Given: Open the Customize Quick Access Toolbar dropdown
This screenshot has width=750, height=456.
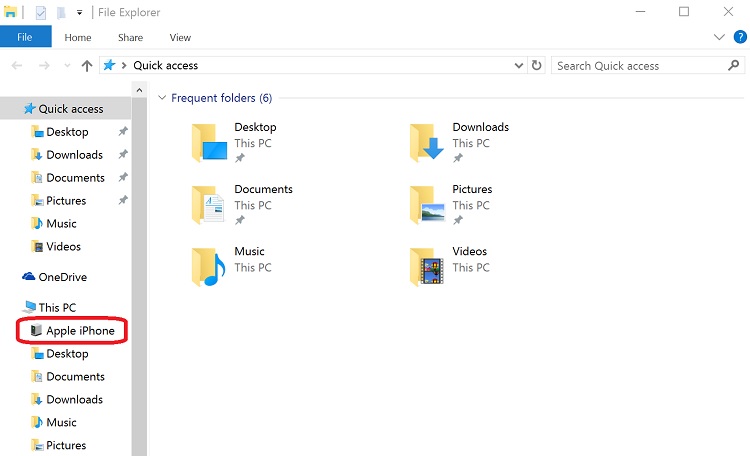Looking at the screenshot, I should pyautogui.click(x=79, y=13).
